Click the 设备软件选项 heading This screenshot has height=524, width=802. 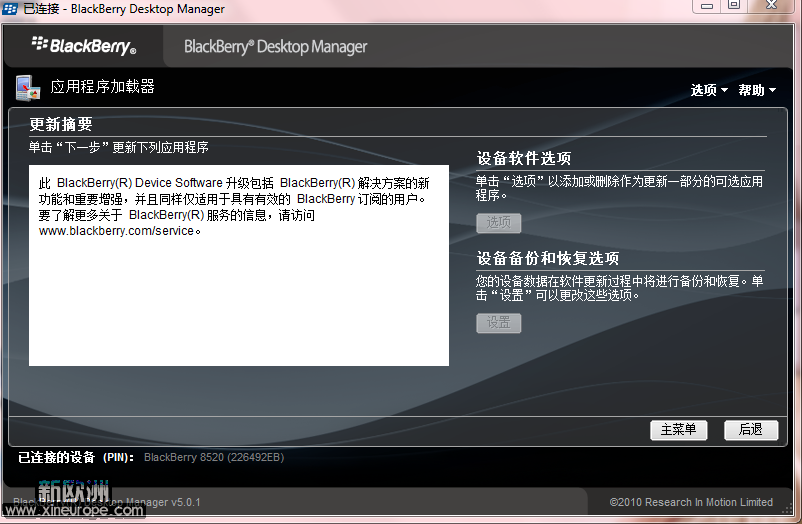point(524,158)
